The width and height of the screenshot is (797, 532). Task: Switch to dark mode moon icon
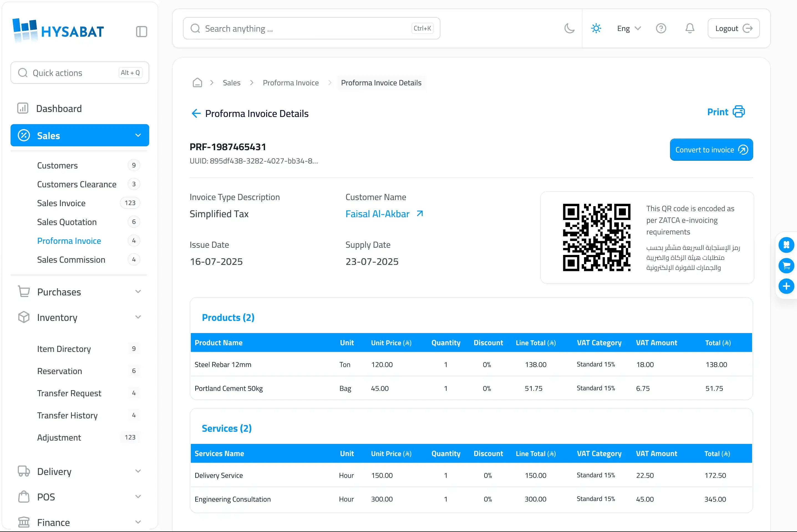(569, 28)
